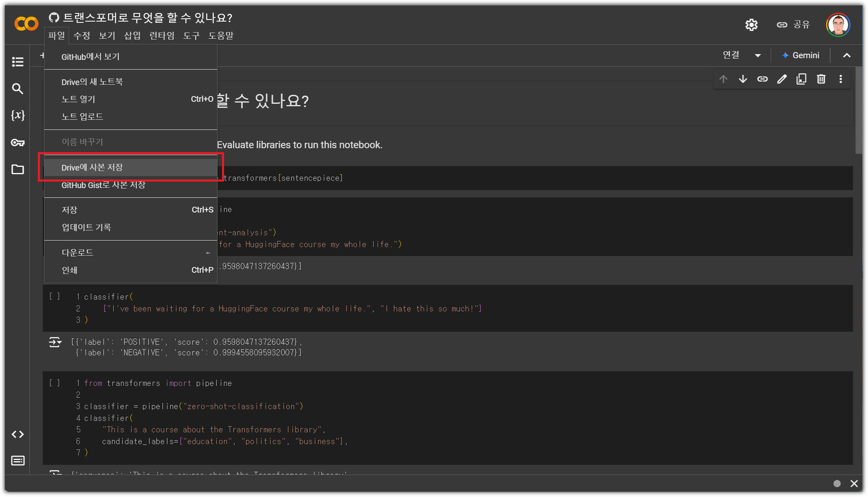Image resolution: width=868 pixels, height=497 pixels.
Task: Open code snippets icon in sidebar
Action: (18, 434)
